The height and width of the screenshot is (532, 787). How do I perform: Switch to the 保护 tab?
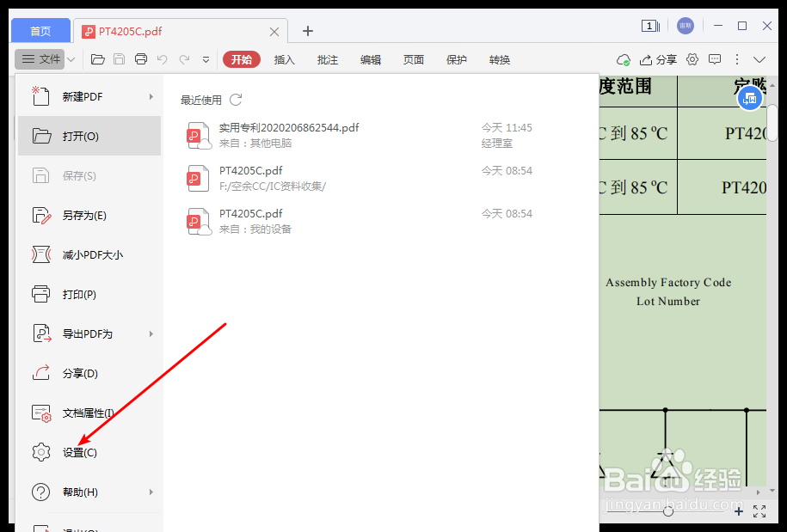point(457,59)
